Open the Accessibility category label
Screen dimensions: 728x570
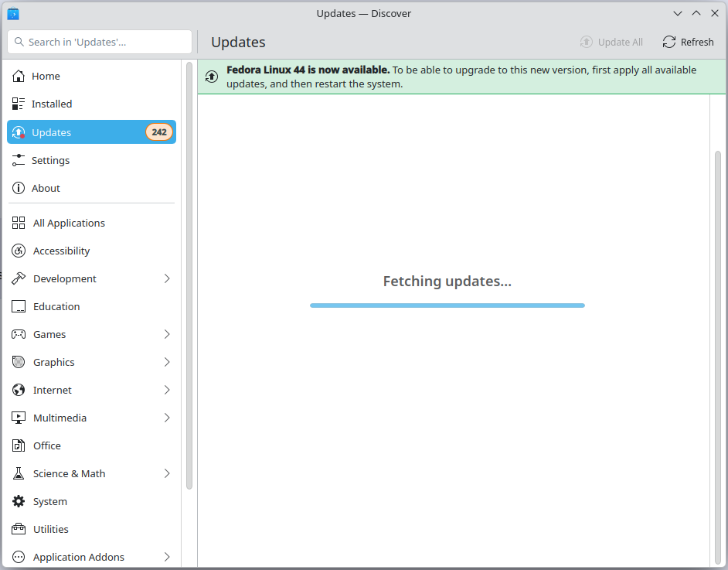[61, 251]
